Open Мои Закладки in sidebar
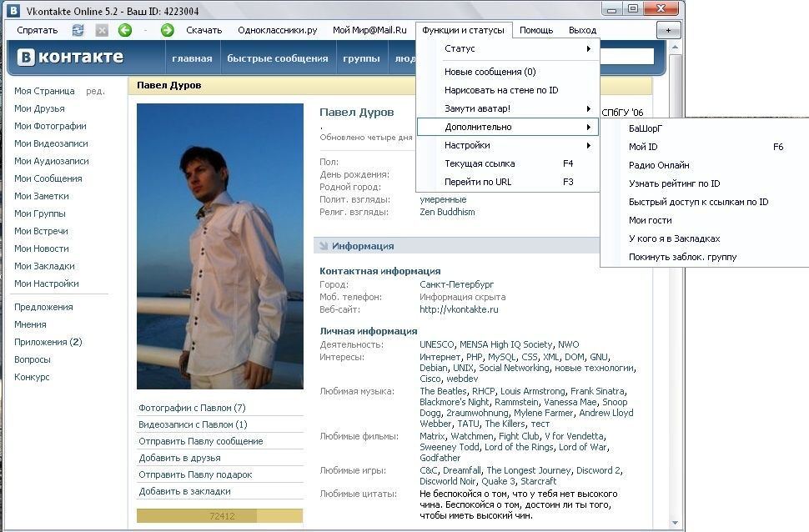 coord(44,266)
